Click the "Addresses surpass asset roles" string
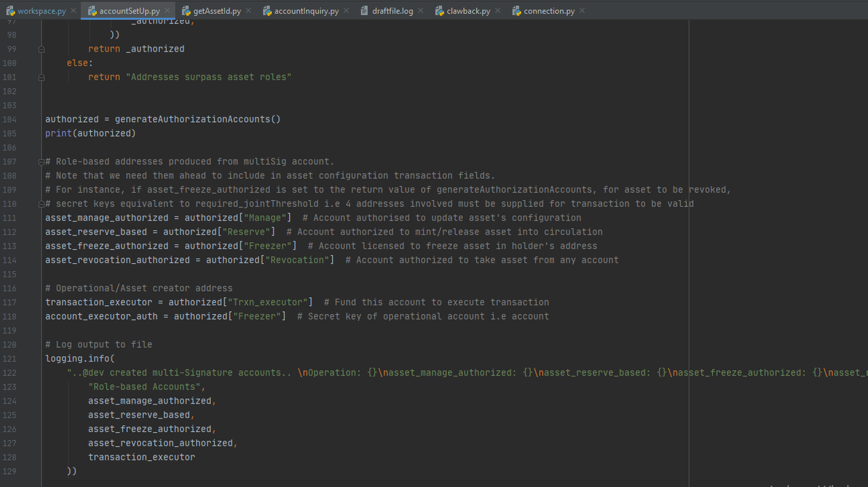 [209, 77]
